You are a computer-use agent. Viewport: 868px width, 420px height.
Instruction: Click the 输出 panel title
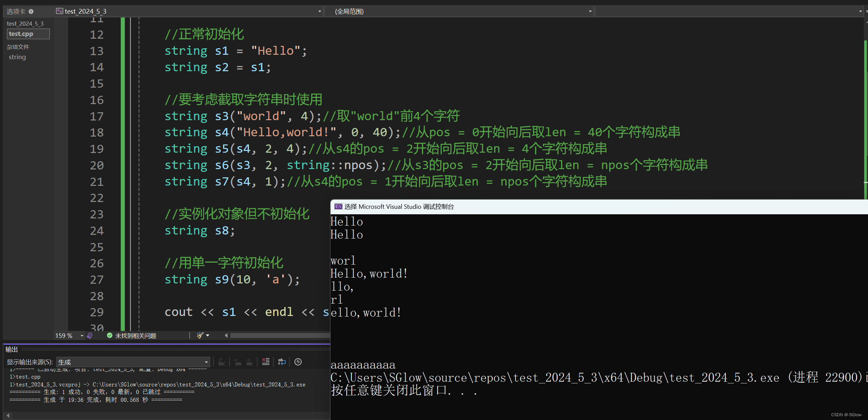pos(12,349)
